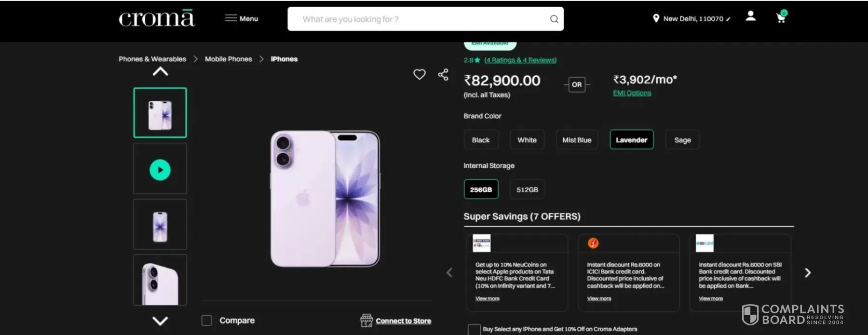
Task: Change the New Delhi delivery location
Action: coord(692,19)
